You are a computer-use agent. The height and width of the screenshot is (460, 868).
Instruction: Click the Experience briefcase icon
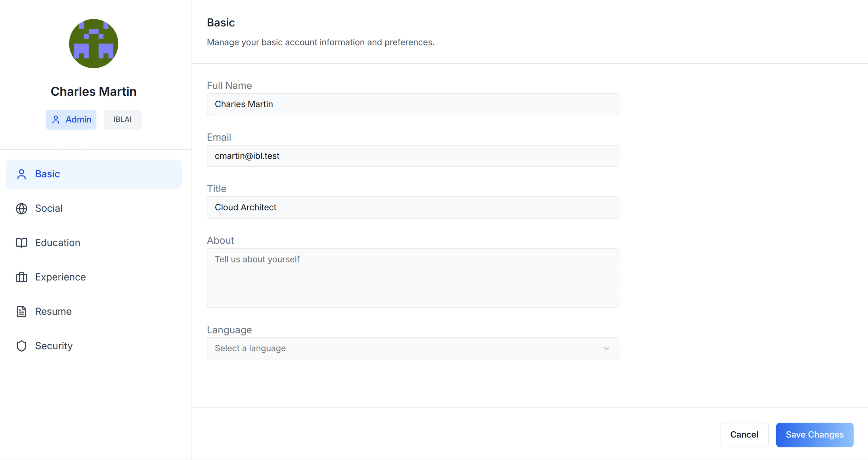coord(22,277)
